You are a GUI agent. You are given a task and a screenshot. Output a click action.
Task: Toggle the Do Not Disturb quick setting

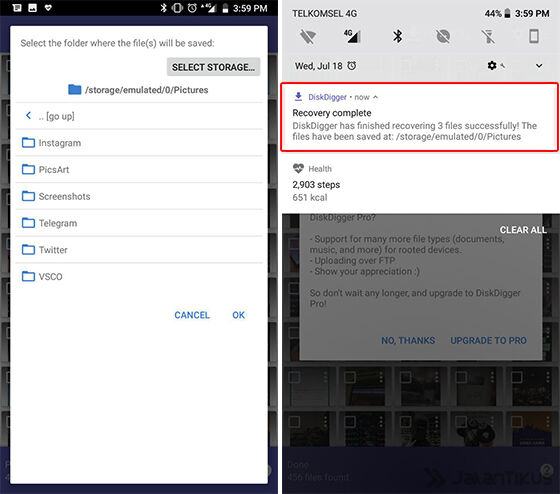point(443,36)
